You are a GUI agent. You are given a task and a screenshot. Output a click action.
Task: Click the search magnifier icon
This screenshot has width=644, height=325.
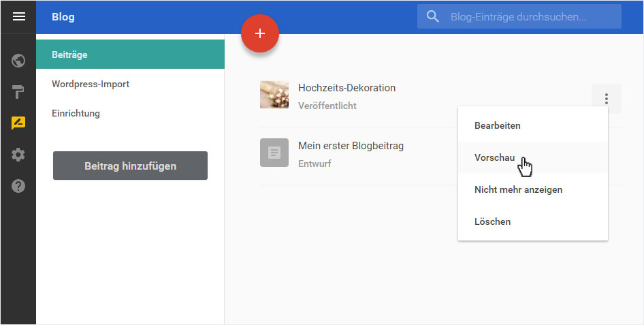(x=433, y=17)
